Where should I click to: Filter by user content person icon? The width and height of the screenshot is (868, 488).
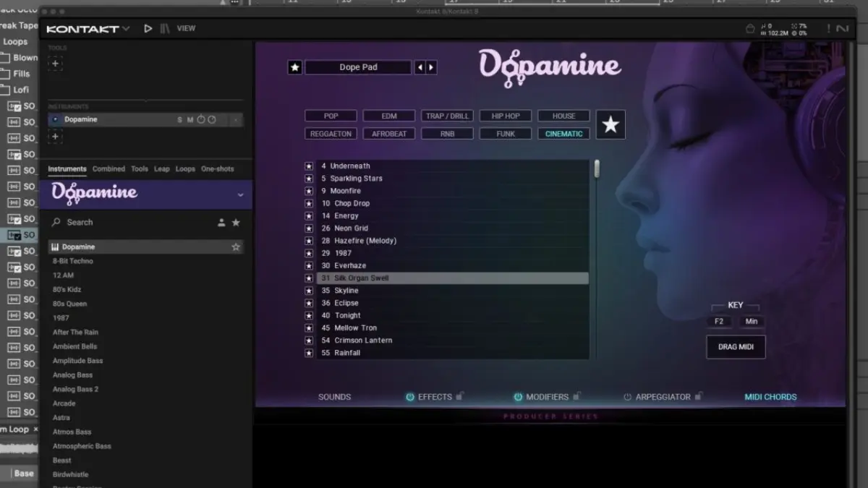coord(221,223)
